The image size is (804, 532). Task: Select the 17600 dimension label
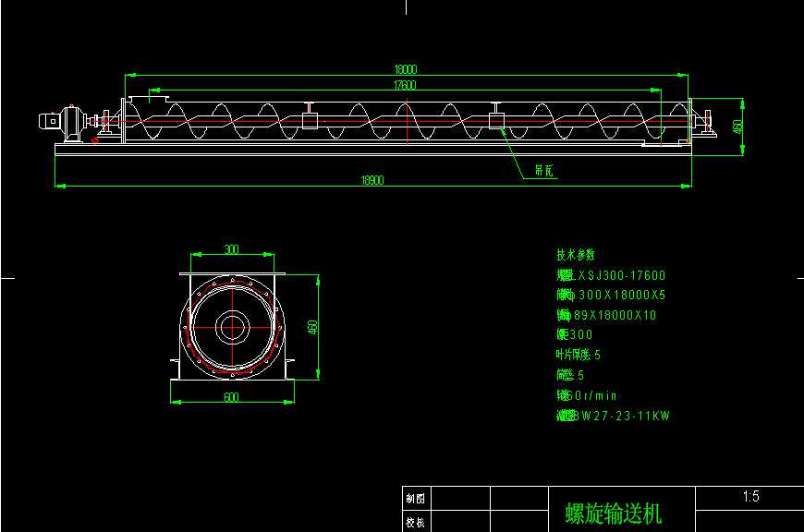[x=404, y=85]
